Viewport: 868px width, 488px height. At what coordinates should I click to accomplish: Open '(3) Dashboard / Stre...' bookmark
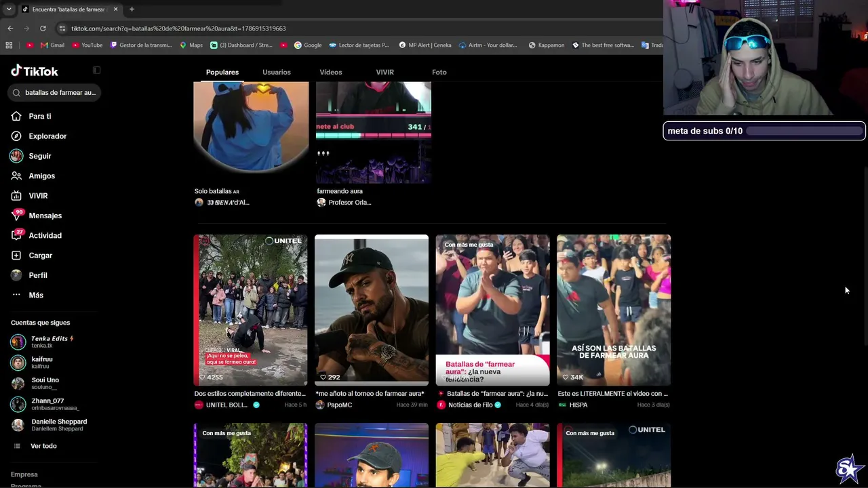(241, 45)
